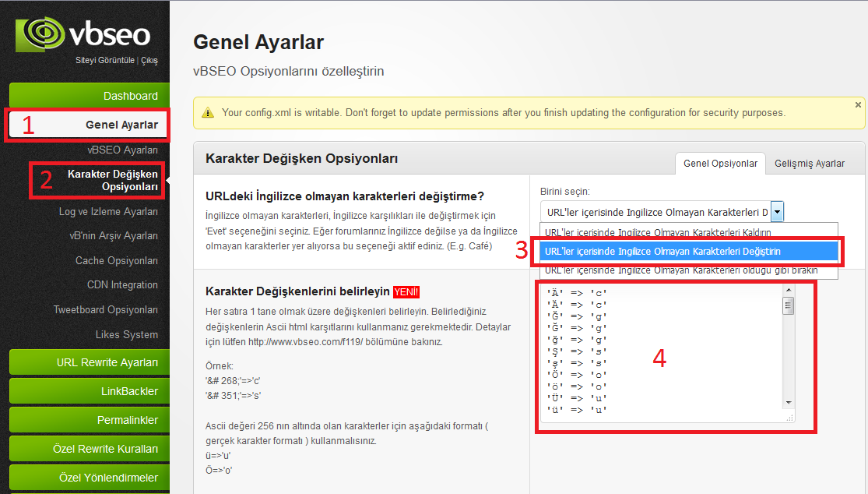
Task: Open Likes System settings
Action: coord(127,334)
